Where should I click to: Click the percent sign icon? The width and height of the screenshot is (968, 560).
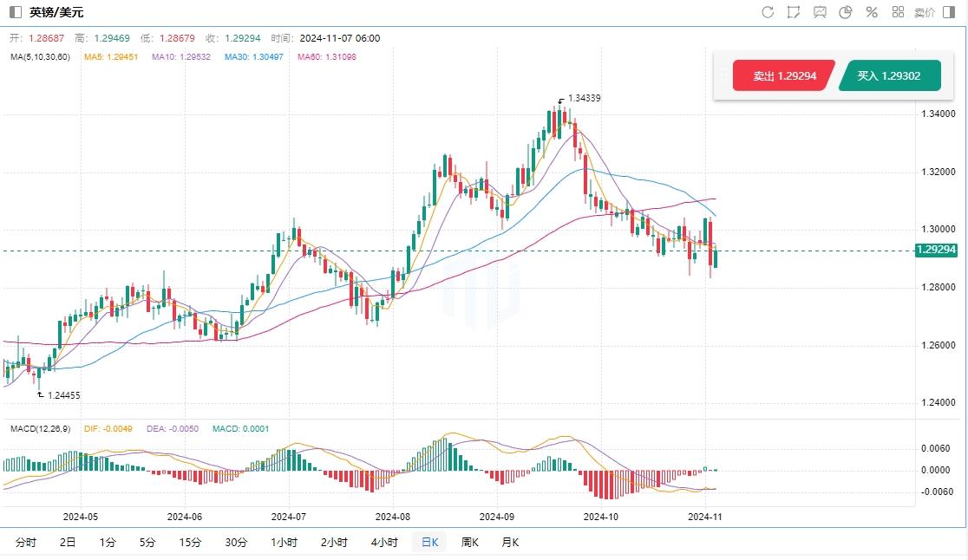click(872, 12)
